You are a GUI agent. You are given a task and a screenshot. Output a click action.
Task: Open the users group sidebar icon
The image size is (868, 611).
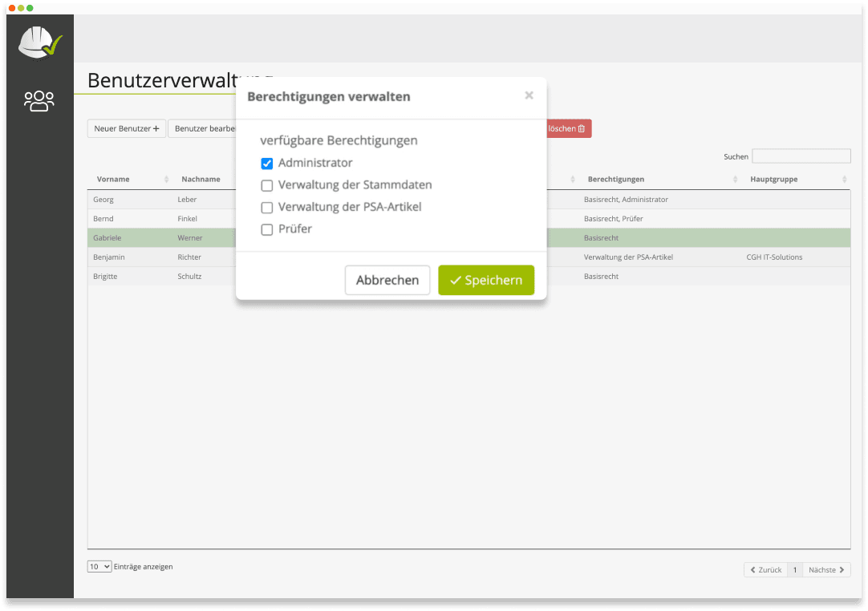tap(39, 100)
